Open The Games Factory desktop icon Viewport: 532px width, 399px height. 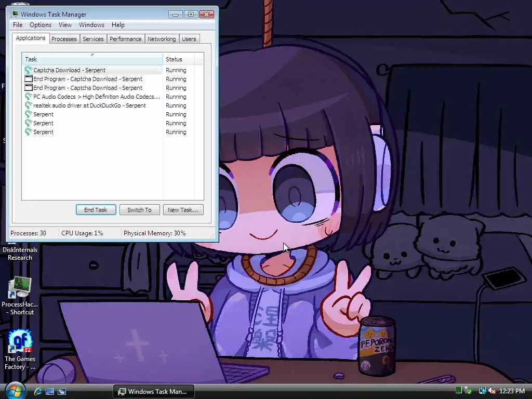coord(20,350)
